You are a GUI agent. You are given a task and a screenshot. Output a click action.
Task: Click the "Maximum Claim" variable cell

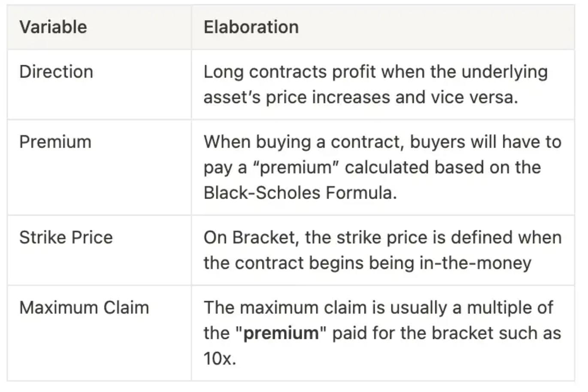click(84, 308)
